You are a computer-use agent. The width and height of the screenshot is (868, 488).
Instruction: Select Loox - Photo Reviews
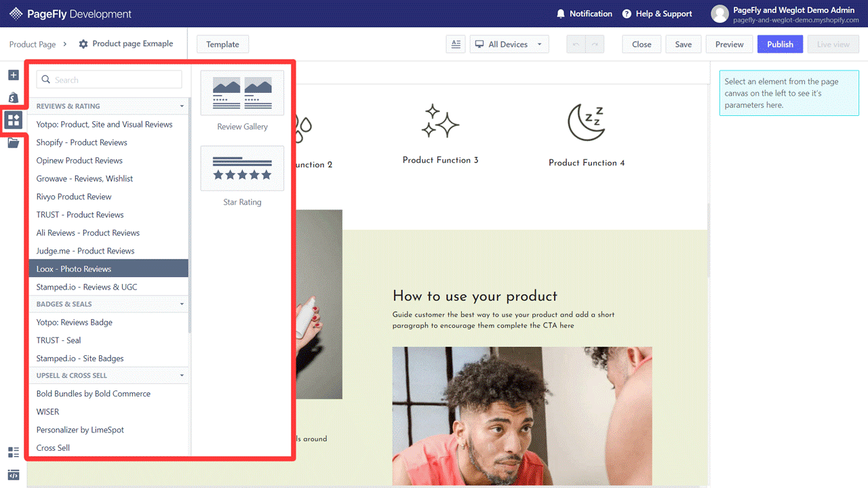pyautogui.click(x=108, y=268)
